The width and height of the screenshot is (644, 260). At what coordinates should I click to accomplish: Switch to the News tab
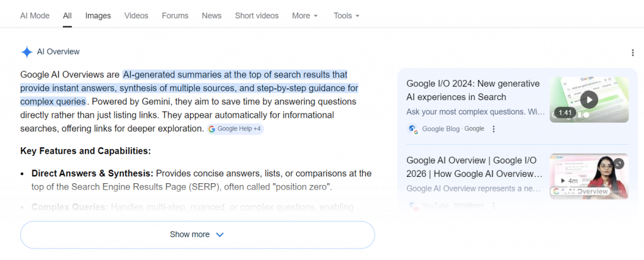pos(211,16)
